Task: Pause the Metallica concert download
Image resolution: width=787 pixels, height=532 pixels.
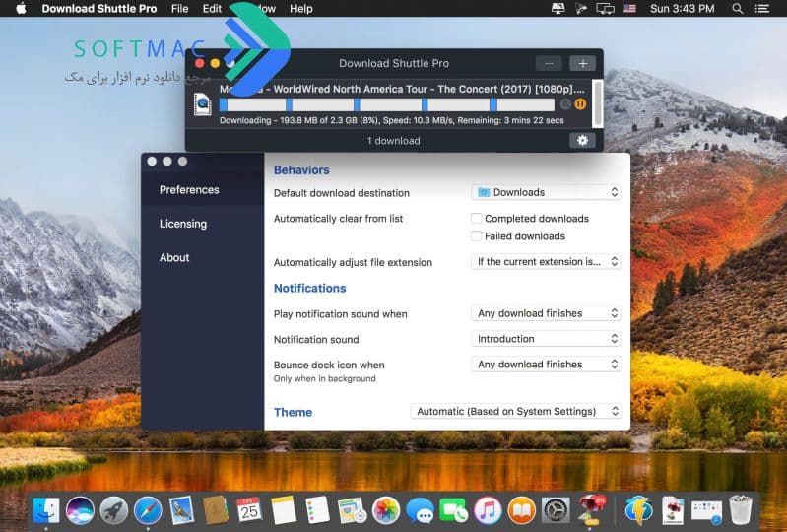Action: click(x=580, y=104)
